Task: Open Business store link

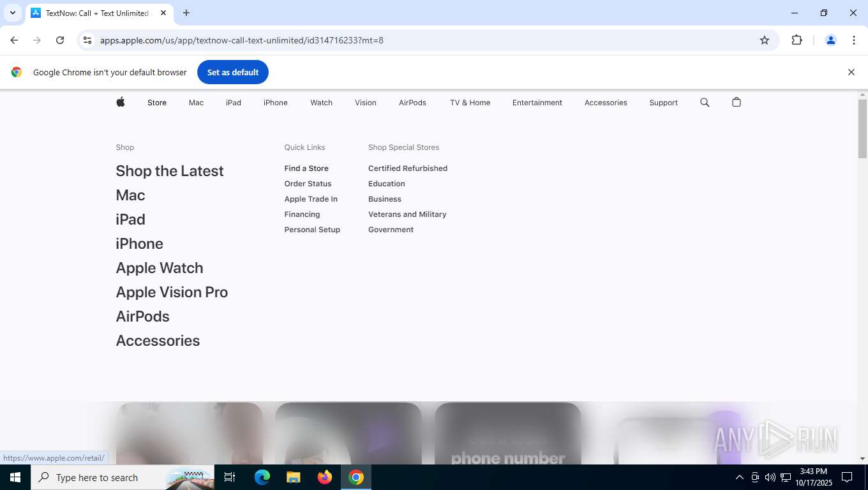Action: [385, 199]
